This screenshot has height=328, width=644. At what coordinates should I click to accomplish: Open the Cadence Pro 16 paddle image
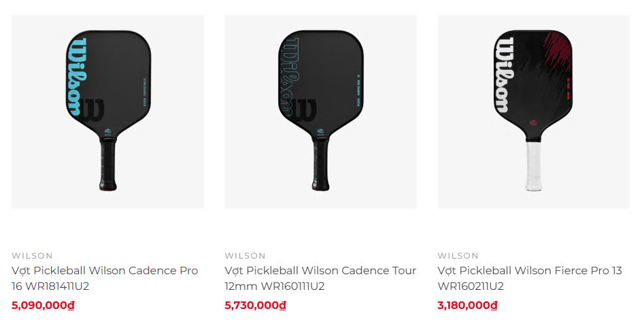click(107, 112)
